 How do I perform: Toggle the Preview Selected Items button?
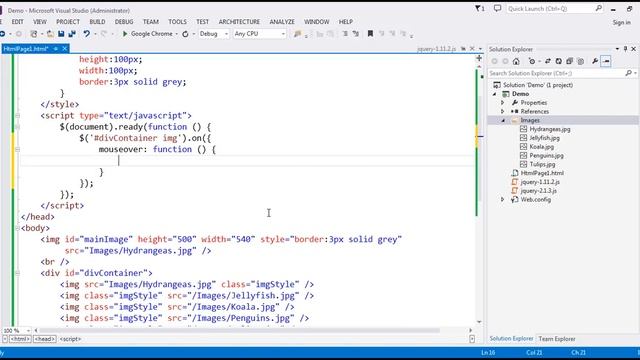[x=606, y=61]
